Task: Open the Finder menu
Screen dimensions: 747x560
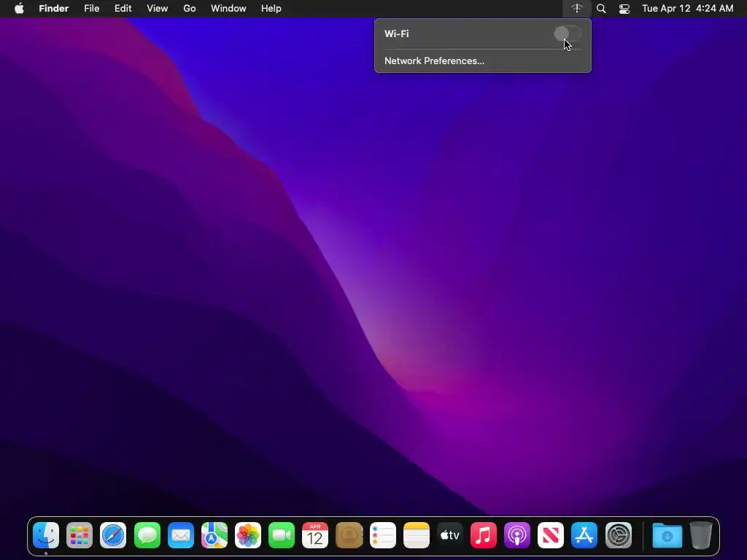Action: [x=54, y=9]
